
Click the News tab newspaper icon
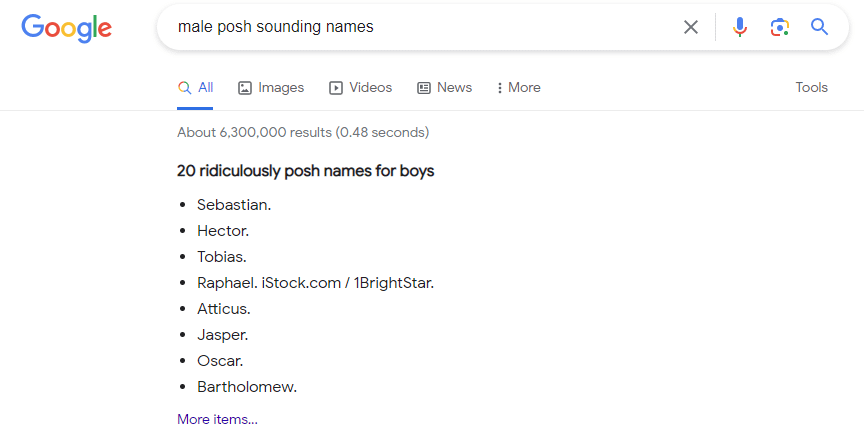424,88
